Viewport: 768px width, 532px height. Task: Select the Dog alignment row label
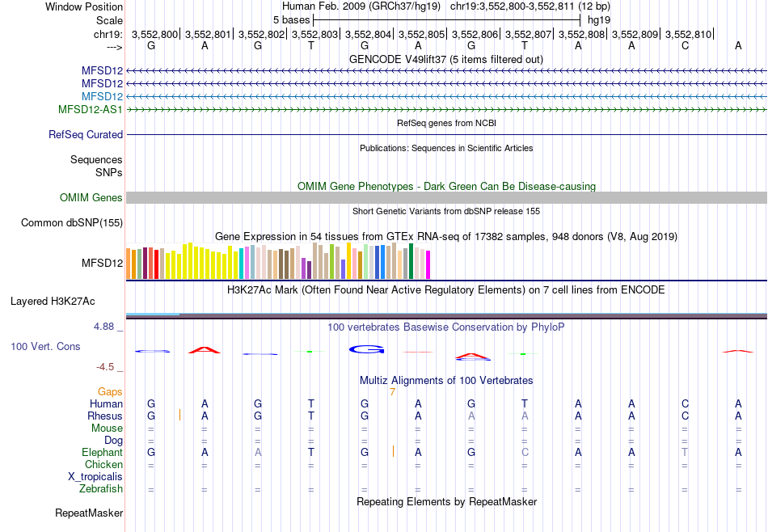pyautogui.click(x=114, y=441)
